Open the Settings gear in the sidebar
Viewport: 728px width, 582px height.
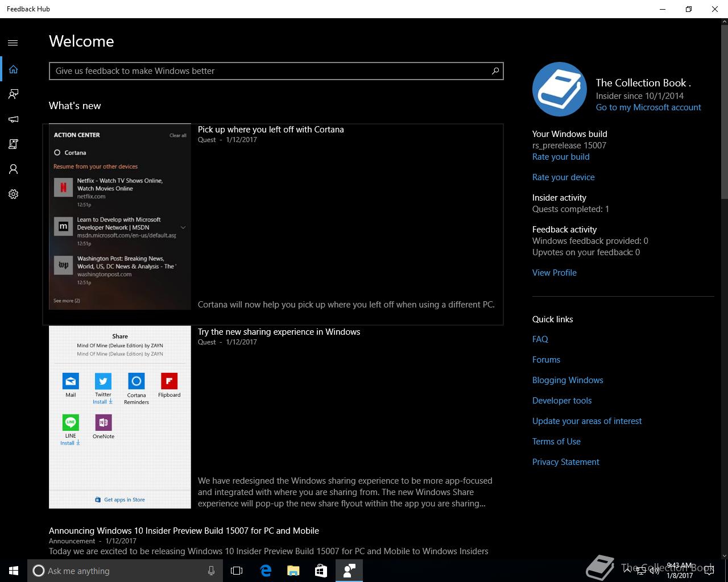tap(13, 194)
